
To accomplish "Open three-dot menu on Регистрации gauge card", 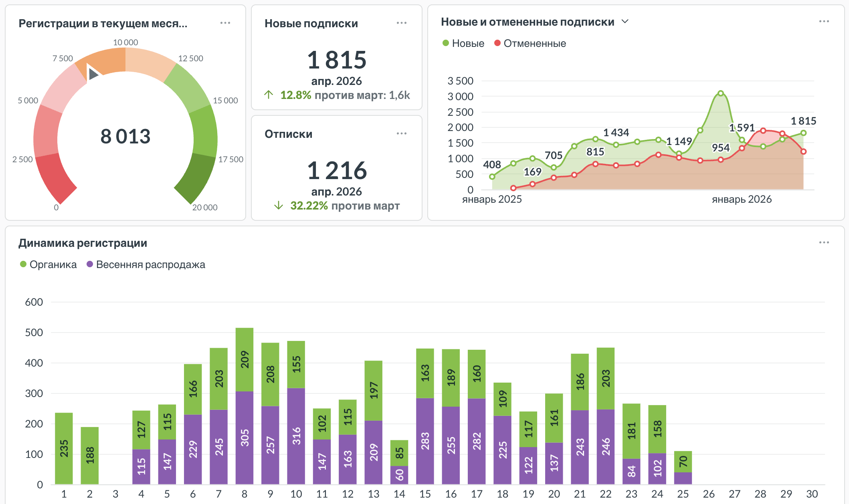I will (225, 23).
